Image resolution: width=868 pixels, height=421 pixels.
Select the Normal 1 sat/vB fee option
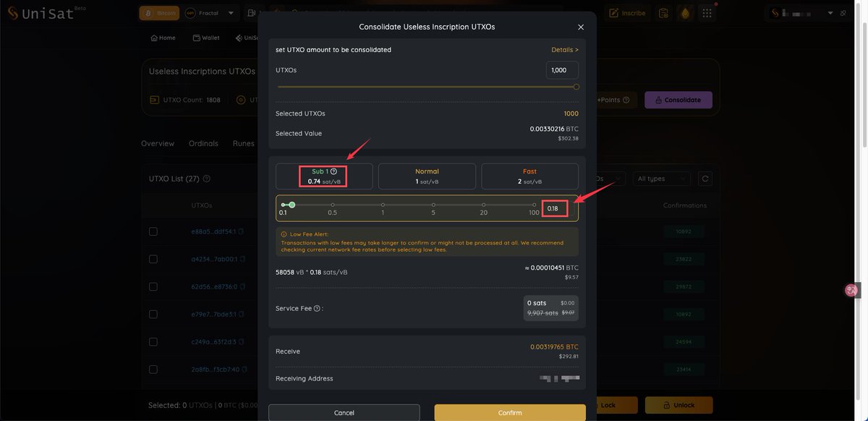[x=427, y=177]
